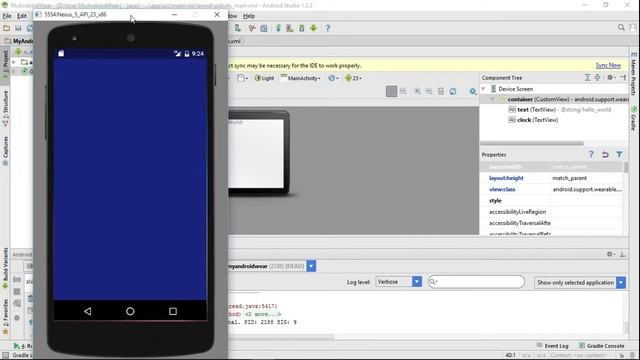Click the zoom out icon in preview toolbar

(429, 91)
